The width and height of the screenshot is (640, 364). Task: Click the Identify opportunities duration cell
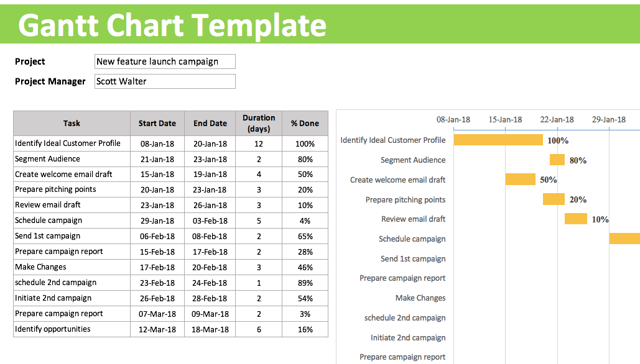point(259,329)
